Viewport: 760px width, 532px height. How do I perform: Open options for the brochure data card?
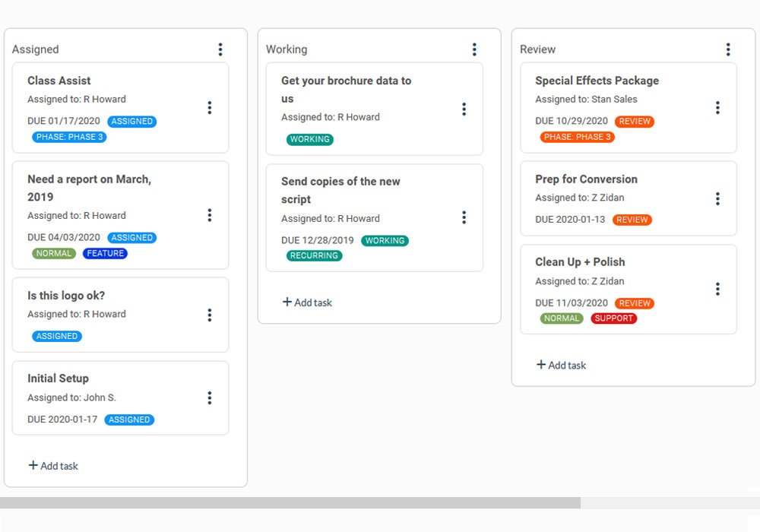[x=464, y=109]
